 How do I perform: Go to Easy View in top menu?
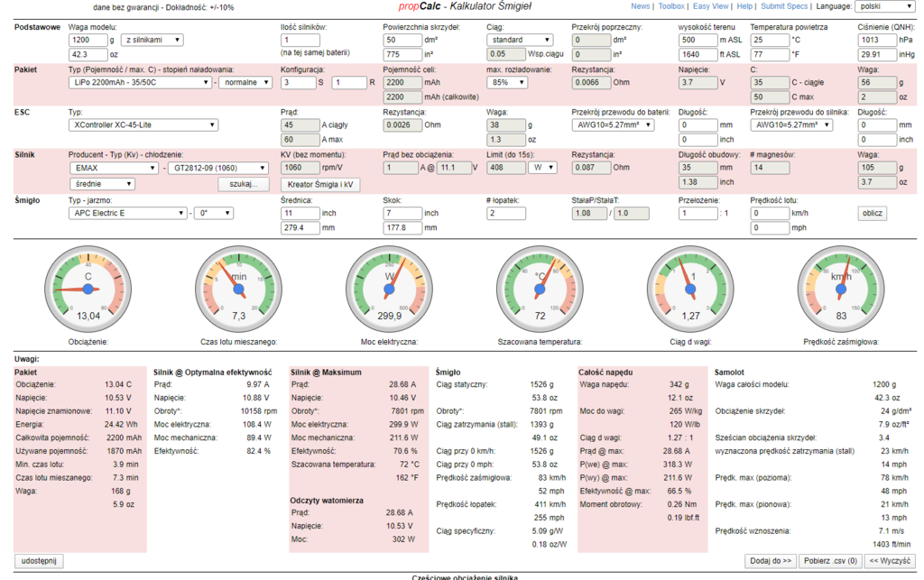[x=710, y=6]
